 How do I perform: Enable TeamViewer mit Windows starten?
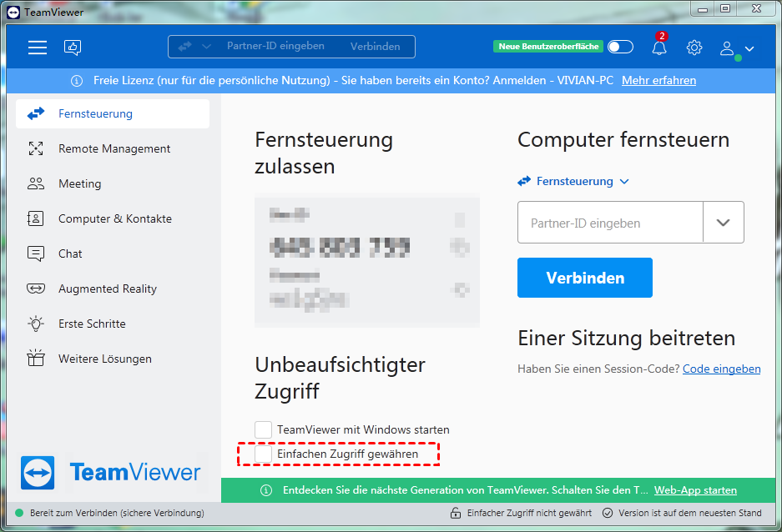tap(264, 429)
